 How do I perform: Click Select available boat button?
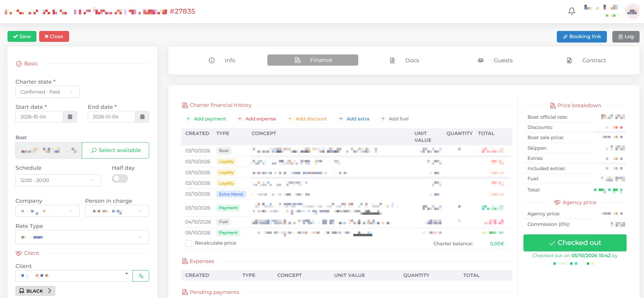pyautogui.click(x=115, y=150)
